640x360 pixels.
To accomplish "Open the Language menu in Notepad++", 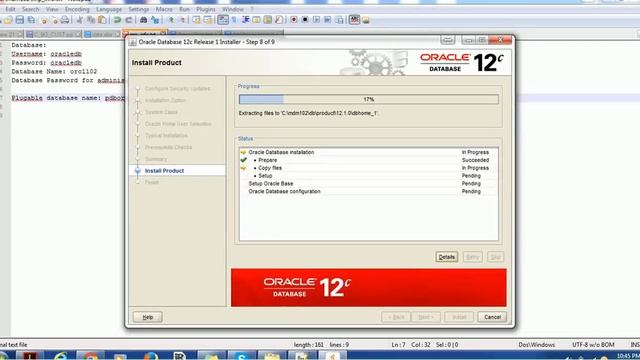I will pos(109,9).
